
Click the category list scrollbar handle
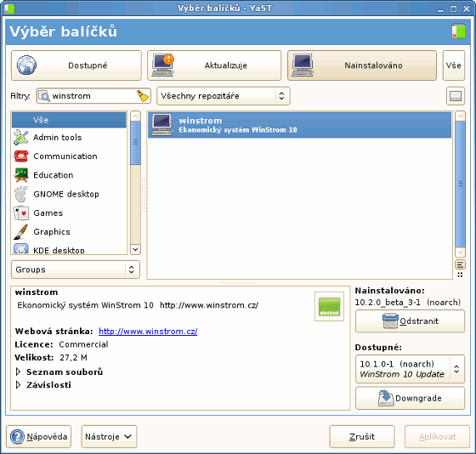click(135, 143)
